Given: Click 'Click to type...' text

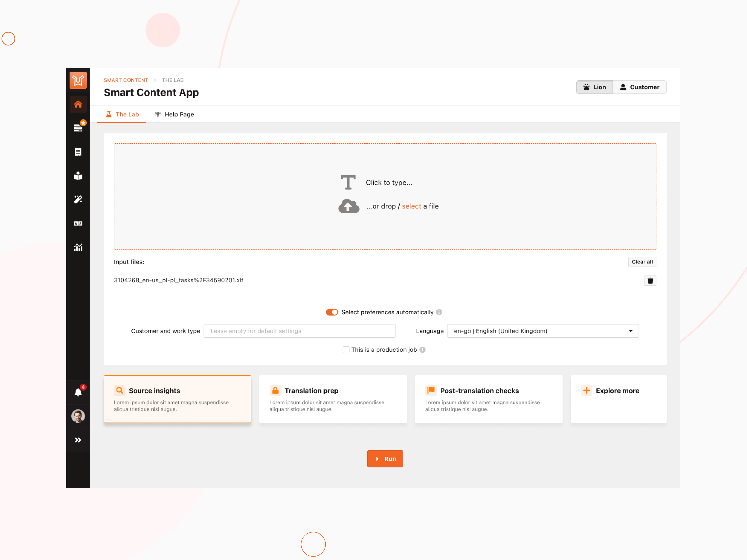Looking at the screenshot, I should tap(389, 183).
